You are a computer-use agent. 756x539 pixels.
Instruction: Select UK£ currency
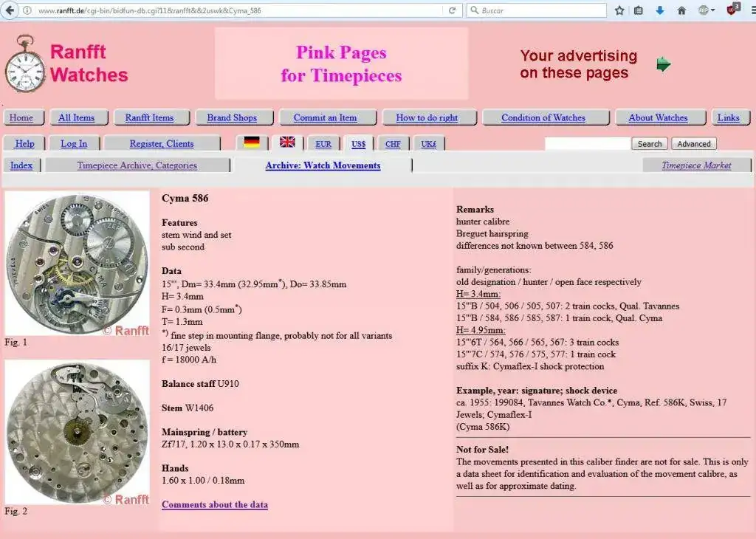[x=429, y=144]
